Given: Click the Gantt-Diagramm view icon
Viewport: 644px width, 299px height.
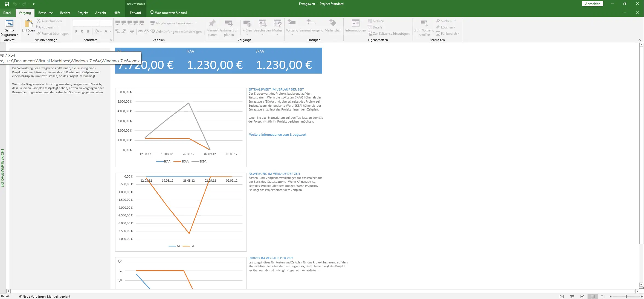Looking at the screenshot, I should click(x=9, y=24).
